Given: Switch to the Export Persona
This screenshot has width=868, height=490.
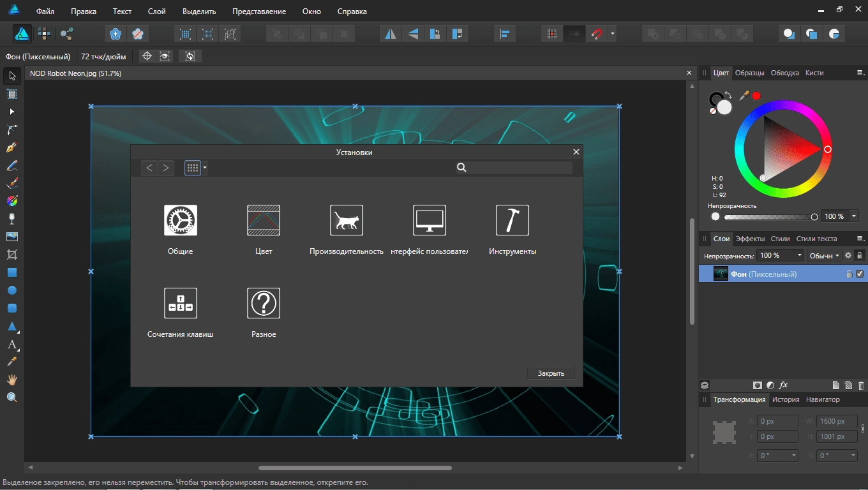Looking at the screenshot, I should 66,34.
